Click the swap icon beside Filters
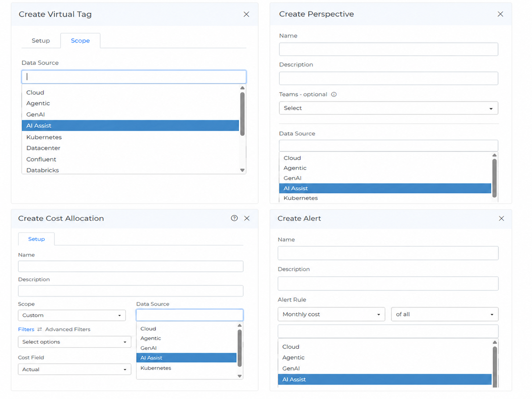Image resolution: width=532 pixels, height=399 pixels. tap(40, 329)
